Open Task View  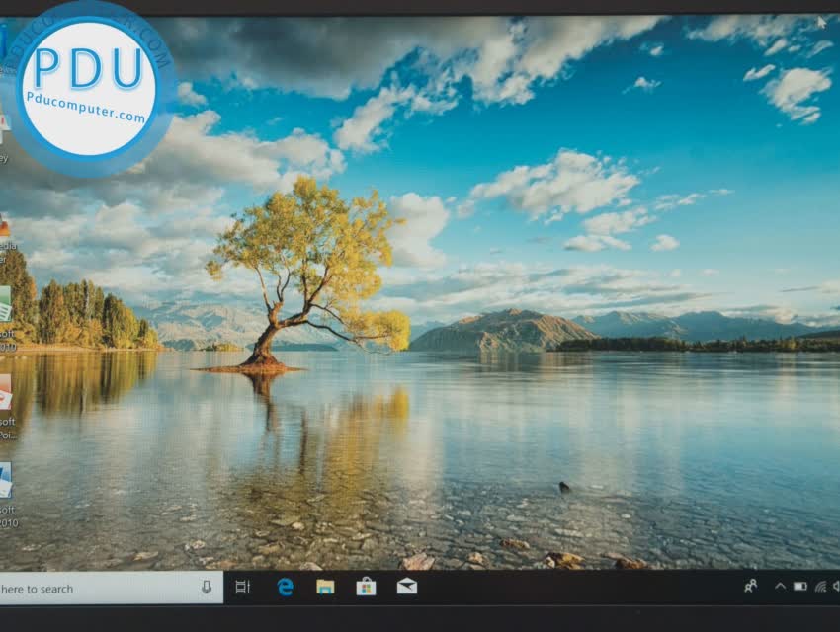pyautogui.click(x=243, y=588)
